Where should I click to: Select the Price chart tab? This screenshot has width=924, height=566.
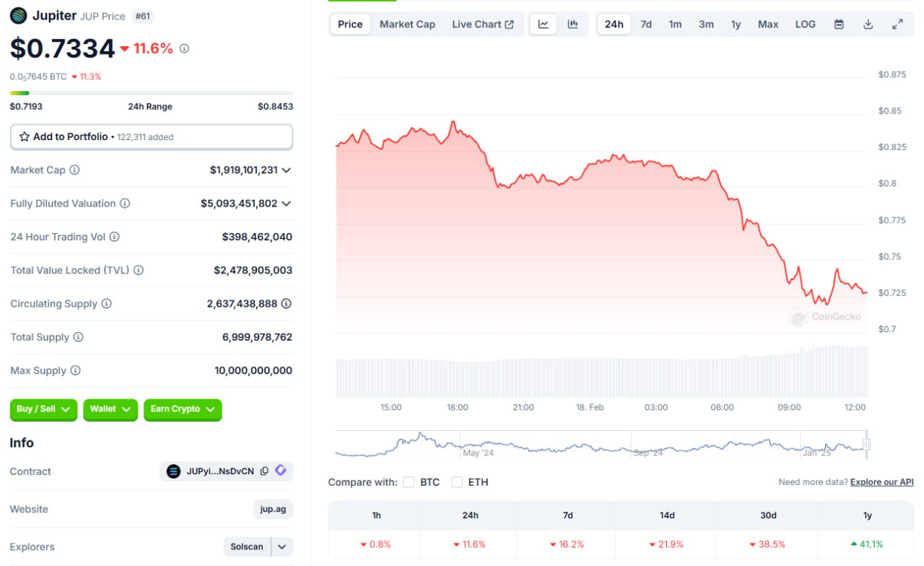[x=350, y=24]
